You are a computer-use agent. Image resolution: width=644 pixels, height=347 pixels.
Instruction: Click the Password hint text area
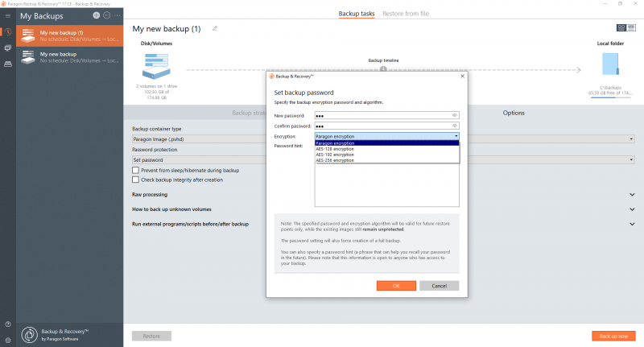pos(387,185)
